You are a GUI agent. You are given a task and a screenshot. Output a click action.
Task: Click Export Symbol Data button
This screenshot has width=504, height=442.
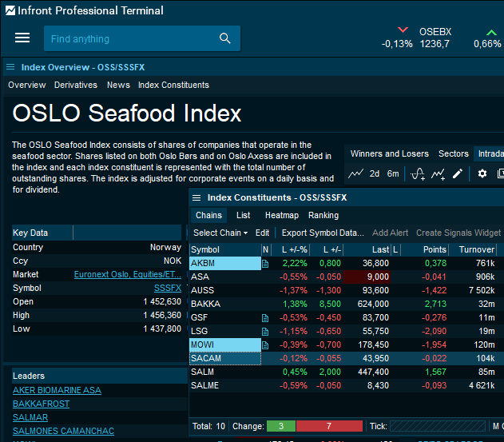(x=323, y=233)
